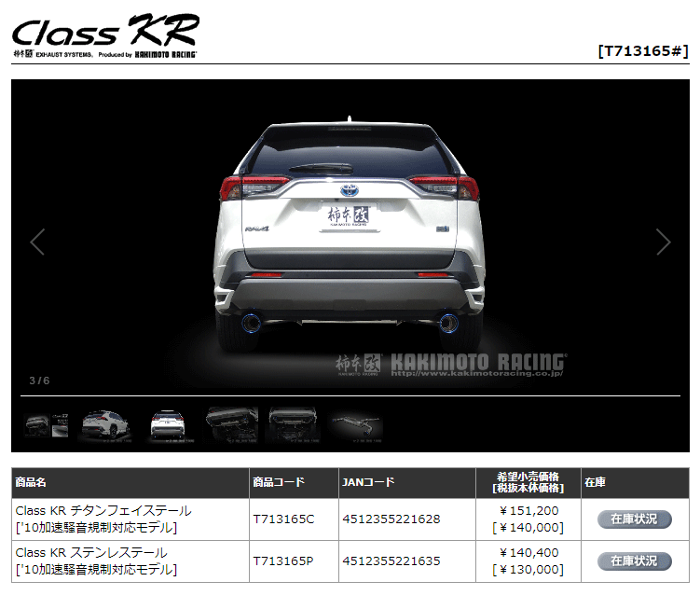Advance to next image with right arrow
This screenshot has height=609, width=700.
(664, 242)
